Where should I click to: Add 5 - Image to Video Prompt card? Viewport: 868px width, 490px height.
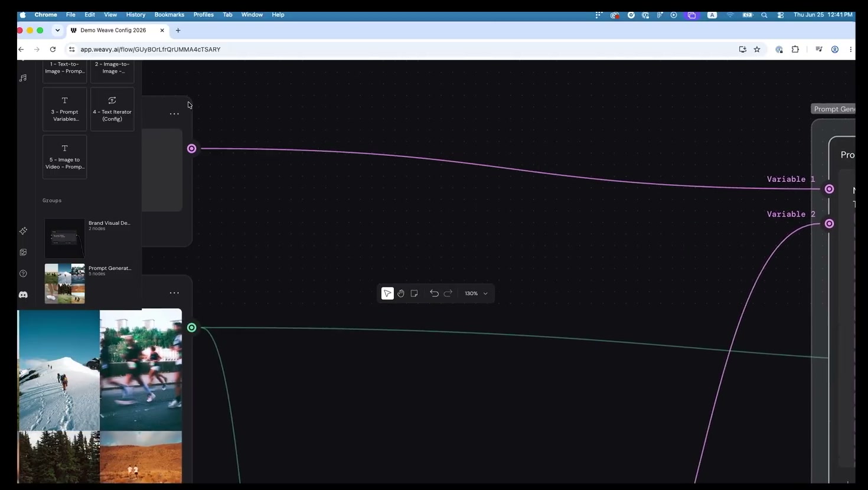(x=65, y=157)
